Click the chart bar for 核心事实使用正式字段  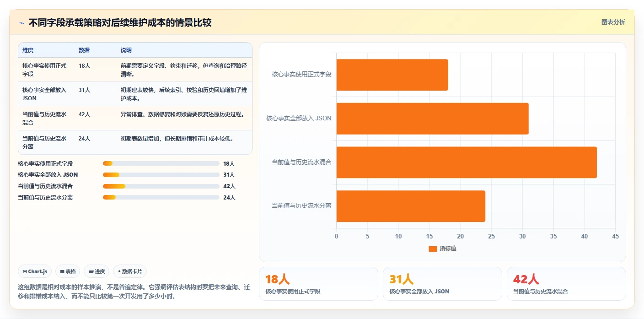tap(392, 75)
